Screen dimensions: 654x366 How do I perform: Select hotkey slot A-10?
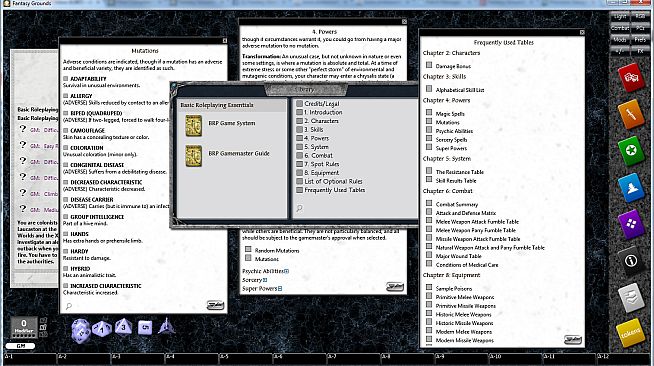point(516,358)
